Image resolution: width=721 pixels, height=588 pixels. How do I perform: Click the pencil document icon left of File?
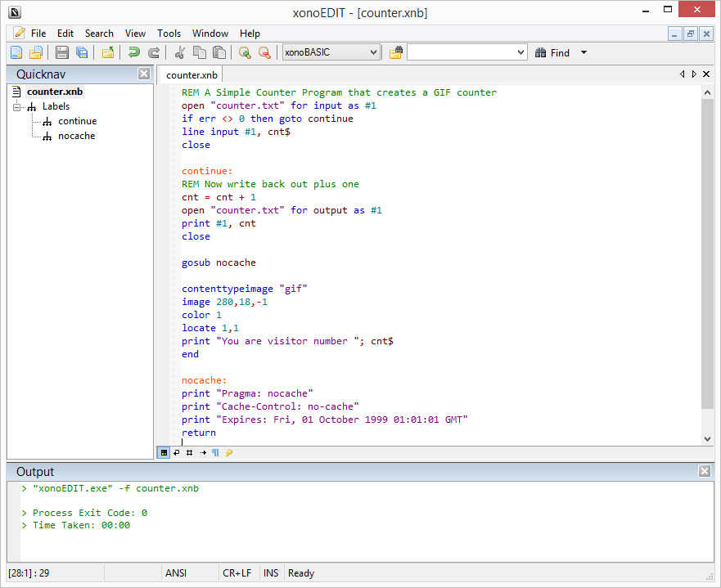pos(20,33)
